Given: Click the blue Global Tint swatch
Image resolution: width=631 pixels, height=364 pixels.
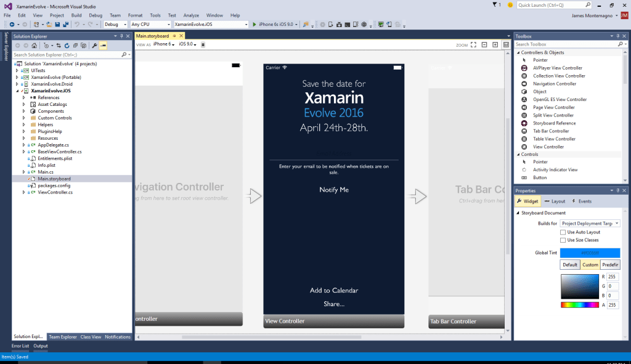Looking at the screenshot, I should point(590,253).
